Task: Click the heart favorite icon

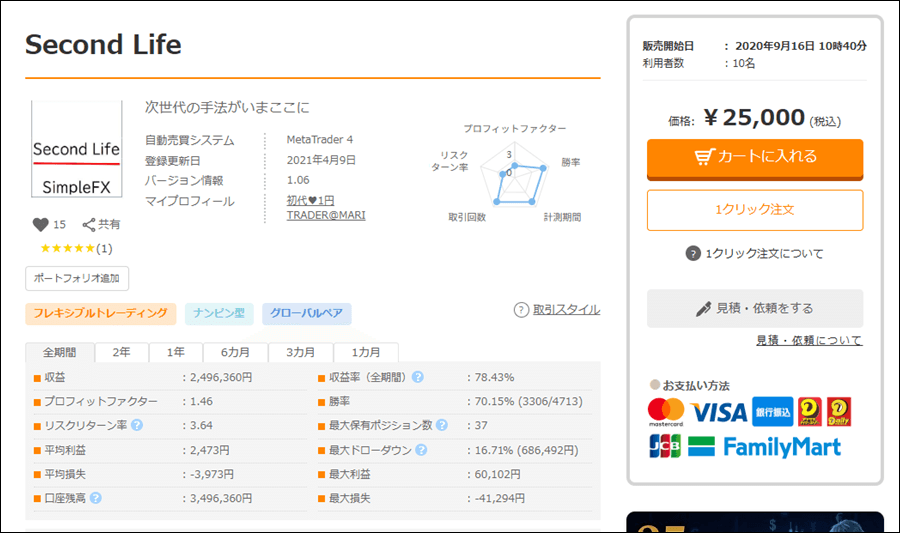Action: (x=40, y=225)
